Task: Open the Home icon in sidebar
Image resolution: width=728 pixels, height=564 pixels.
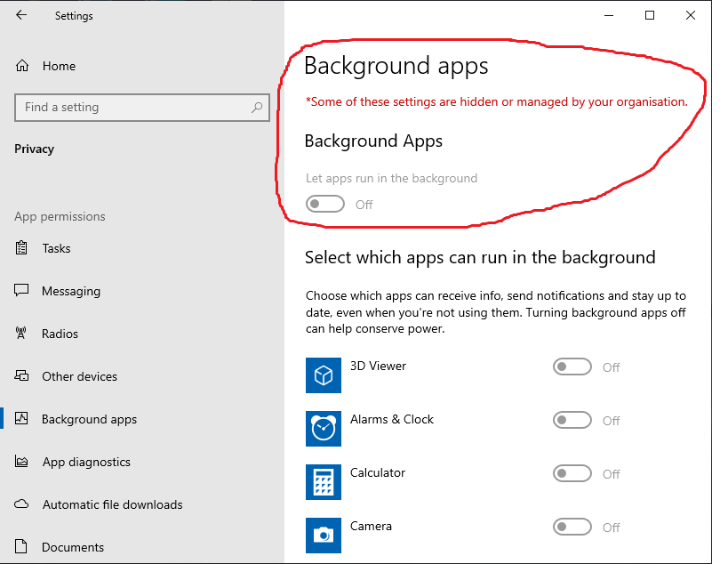Action: (22, 66)
